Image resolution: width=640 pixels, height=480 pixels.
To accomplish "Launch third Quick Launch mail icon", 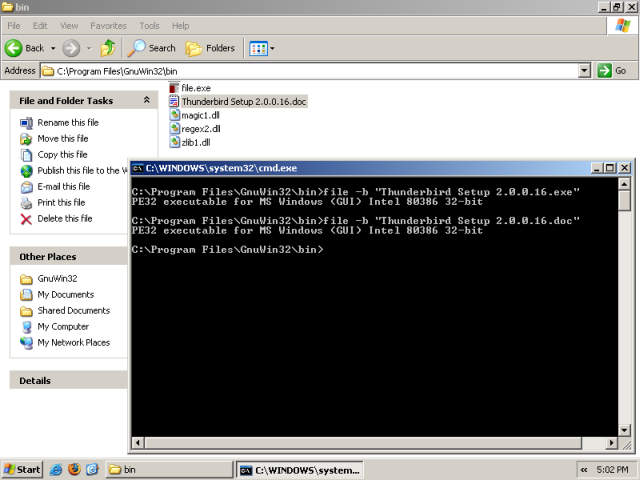I will coord(92,470).
